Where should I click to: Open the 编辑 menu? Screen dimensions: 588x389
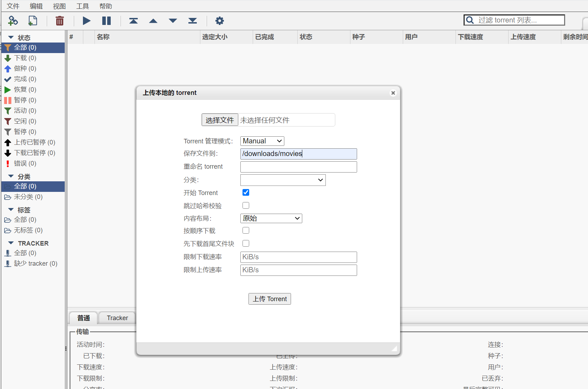36,6
